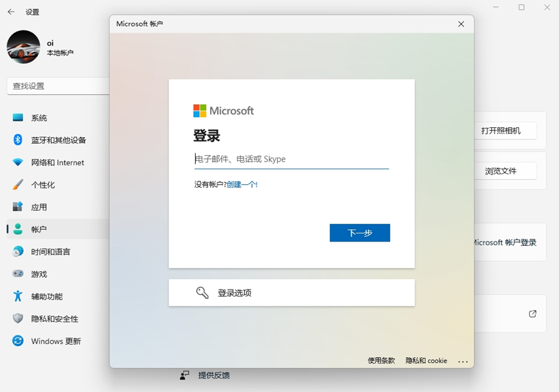Click the paintbrush personalization icon
This screenshot has height=392, width=559.
pyautogui.click(x=18, y=185)
